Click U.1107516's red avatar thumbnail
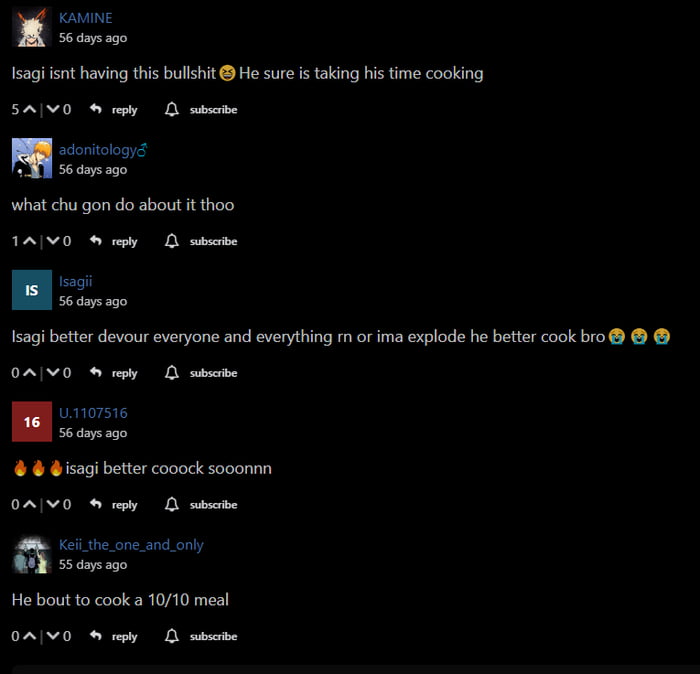The width and height of the screenshot is (700, 674). (x=32, y=421)
